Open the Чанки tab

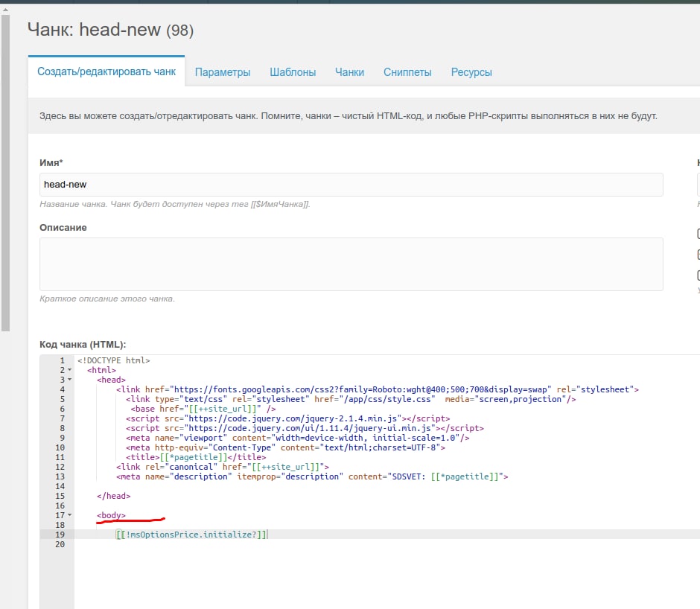pos(349,72)
